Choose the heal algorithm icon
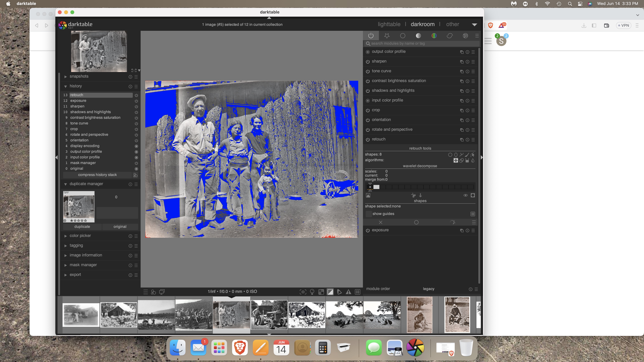The width and height of the screenshot is (644, 362). (x=456, y=160)
